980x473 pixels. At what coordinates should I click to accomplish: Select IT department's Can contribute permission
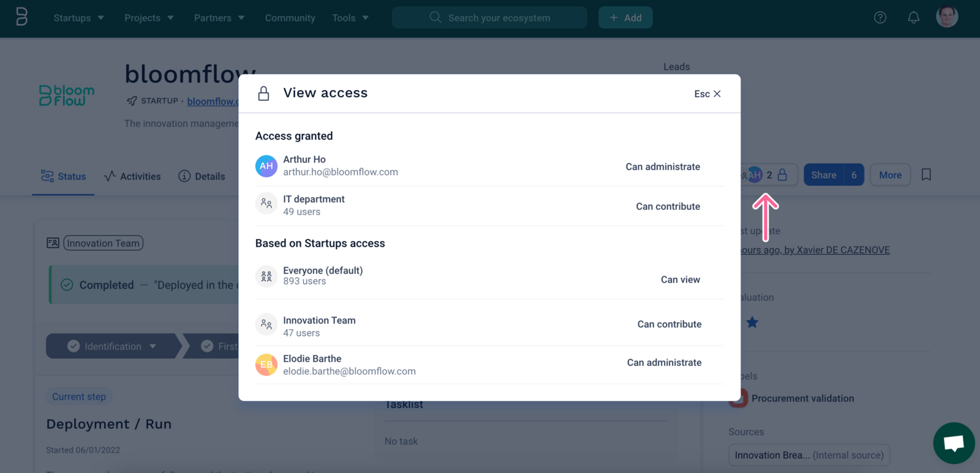click(x=668, y=206)
